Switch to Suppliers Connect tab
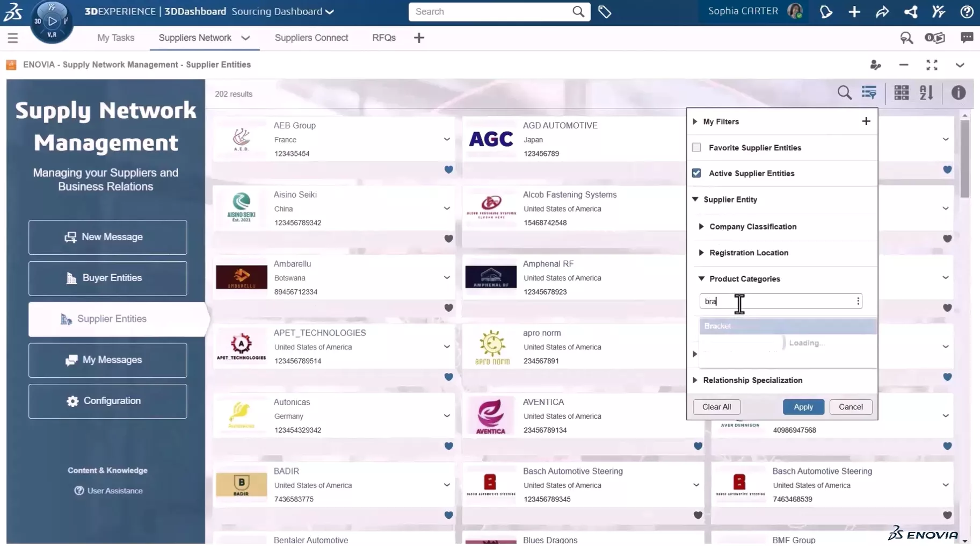This screenshot has height=546, width=980. [x=311, y=38]
